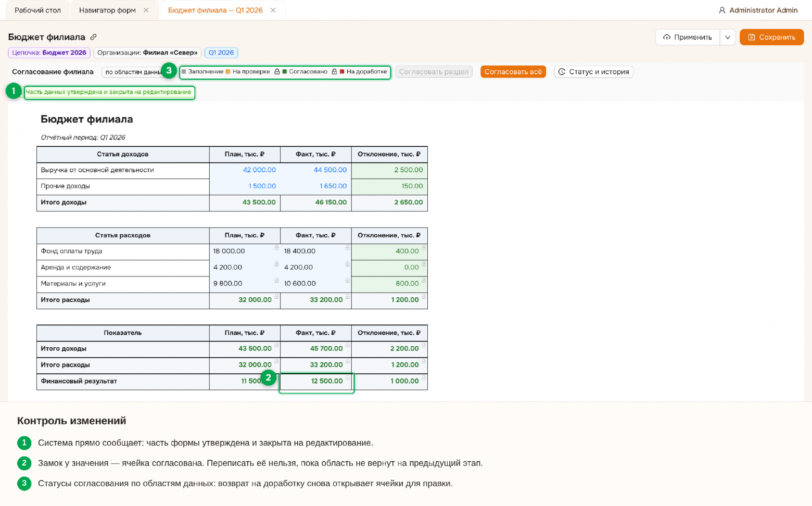Click the Согласовать раздел button
This screenshot has height=506, width=812.
click(434, 72)
